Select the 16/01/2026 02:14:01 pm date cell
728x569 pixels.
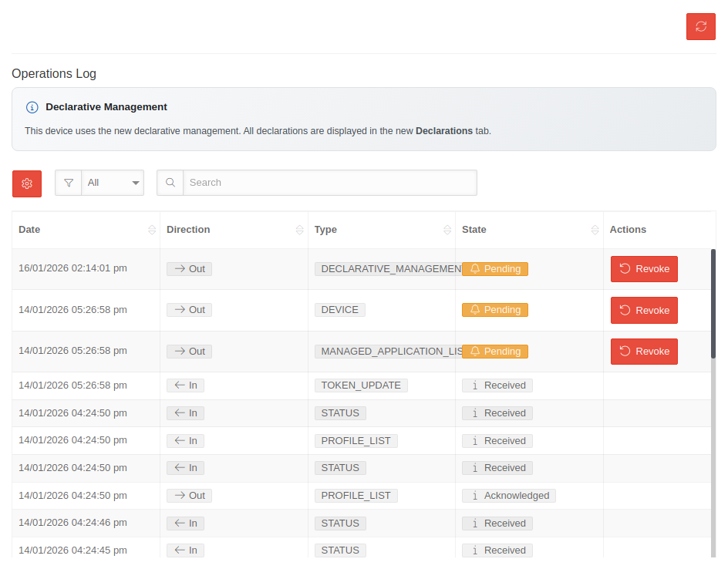pos(72,269)
